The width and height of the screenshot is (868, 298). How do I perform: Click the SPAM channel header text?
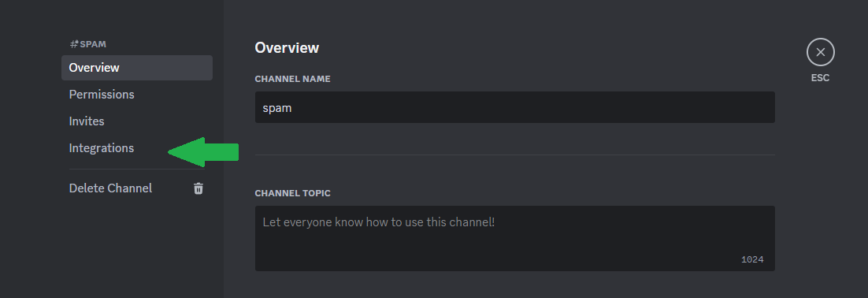pos(93,44)
